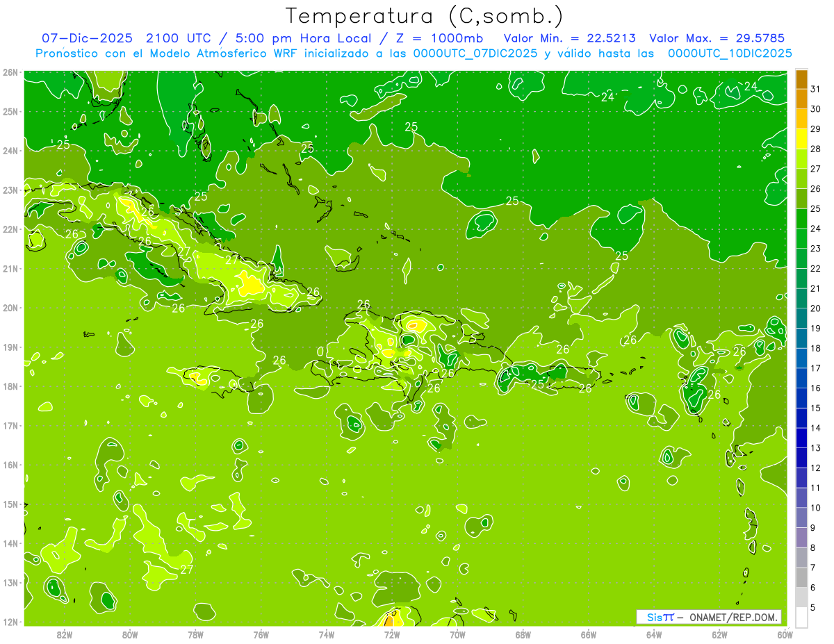Select the dark blue 13 degree legend swatch
The height and width of the screenshot is (644, 834).
[801, 458]
